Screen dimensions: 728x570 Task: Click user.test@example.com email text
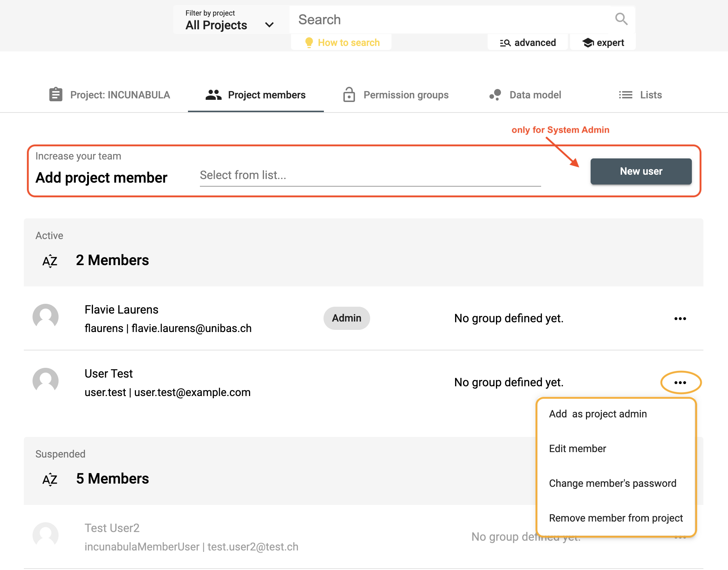192,392
